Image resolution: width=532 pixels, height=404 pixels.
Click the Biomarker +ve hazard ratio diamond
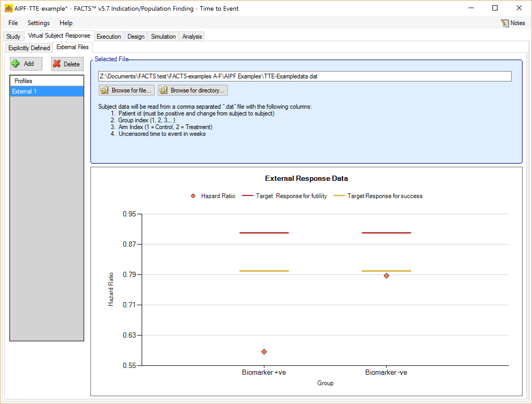click(264, 352)
